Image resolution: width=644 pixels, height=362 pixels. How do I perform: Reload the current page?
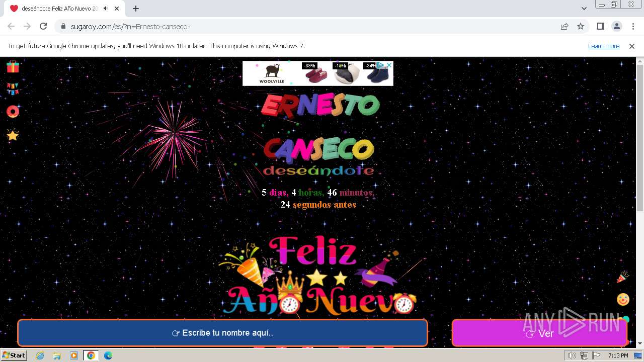pyautogui.click(x=43, y=26)
